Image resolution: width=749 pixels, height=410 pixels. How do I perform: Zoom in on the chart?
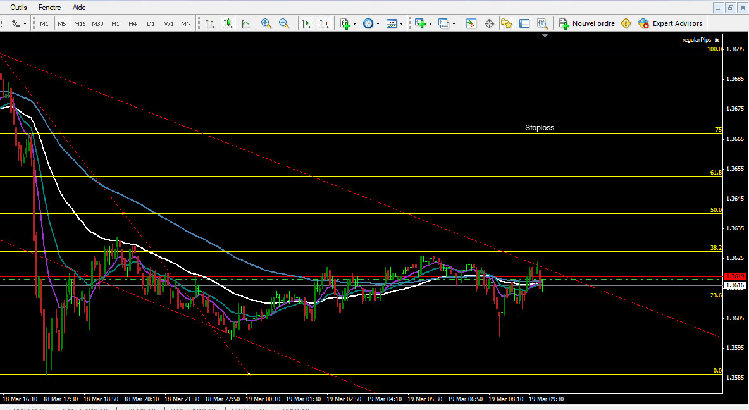[x=268, y=23]
